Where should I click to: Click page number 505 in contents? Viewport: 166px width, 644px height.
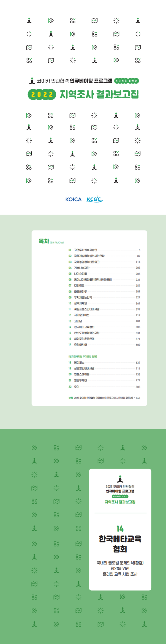(138, 327)
